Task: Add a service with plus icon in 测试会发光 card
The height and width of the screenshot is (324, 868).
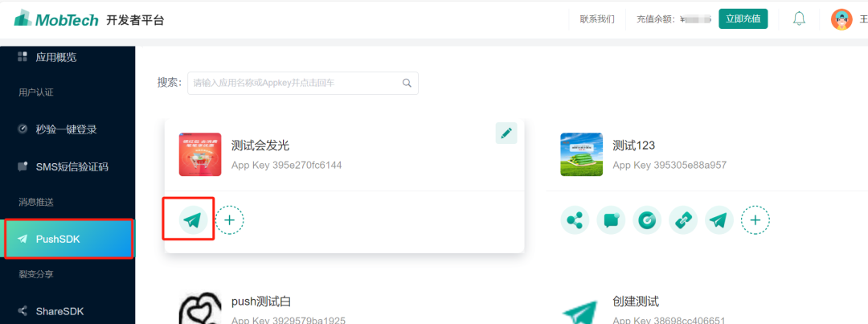Action: tap(229, 220)
